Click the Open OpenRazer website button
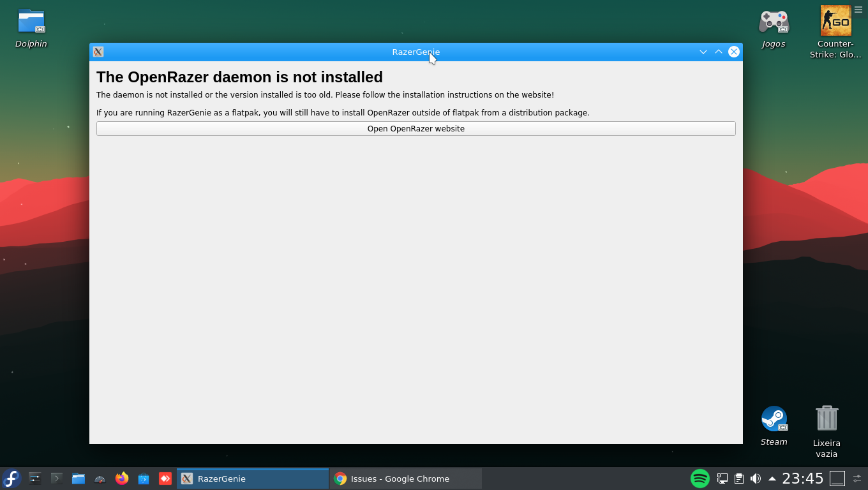Viewport: 868px width, 490px height. point(415,128)
